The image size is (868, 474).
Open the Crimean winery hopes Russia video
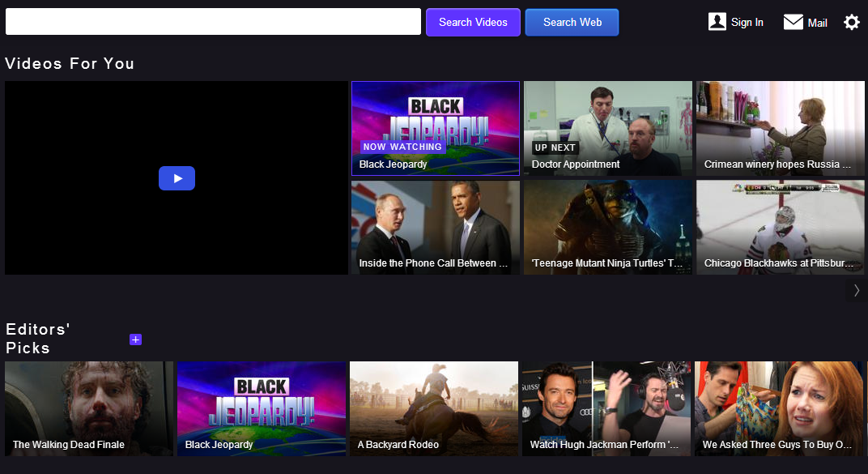(781, 129)
